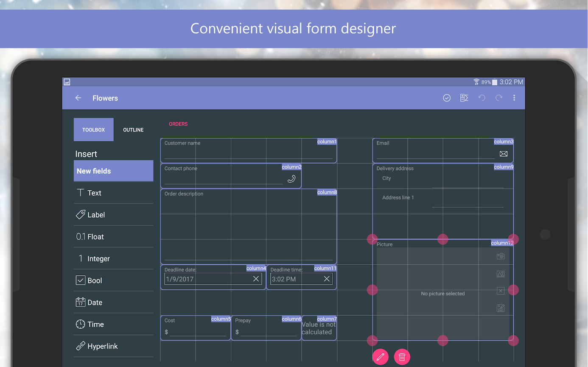The height and width of the screenshot is (367, 588).
Task: Click the validate checkmark icon in toolbar
Action: click(x=446, y=98)
